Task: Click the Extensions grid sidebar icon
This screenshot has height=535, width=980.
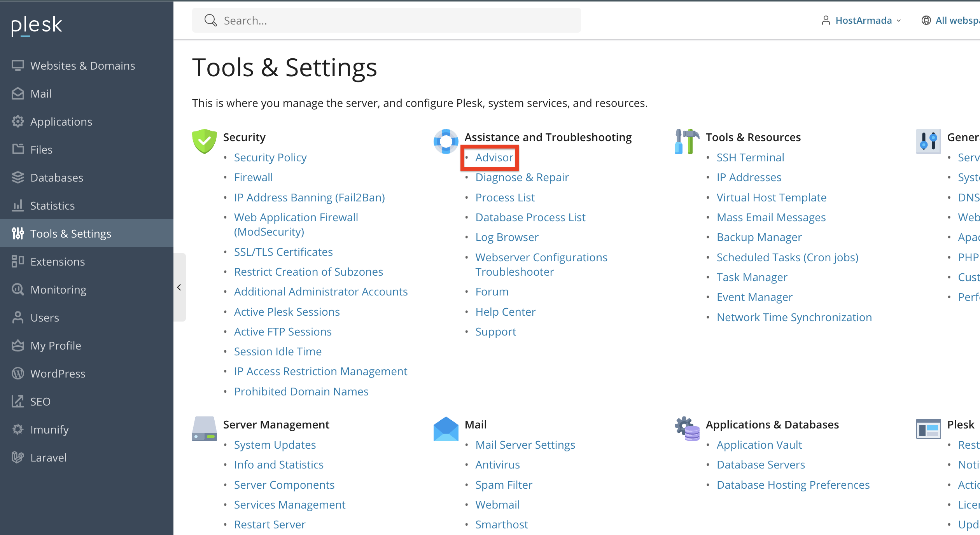Action: point(18,261)
